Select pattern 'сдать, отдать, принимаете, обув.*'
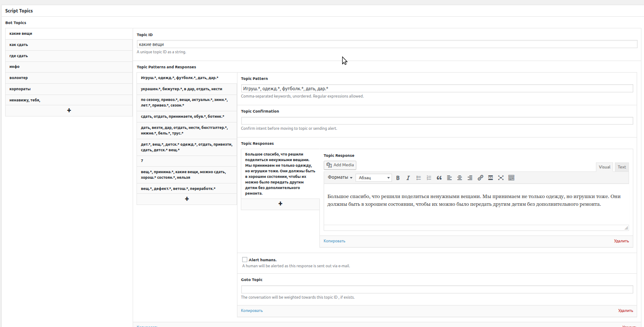The image size is (644, 327). pyautogui.click(x=187, y=116)
